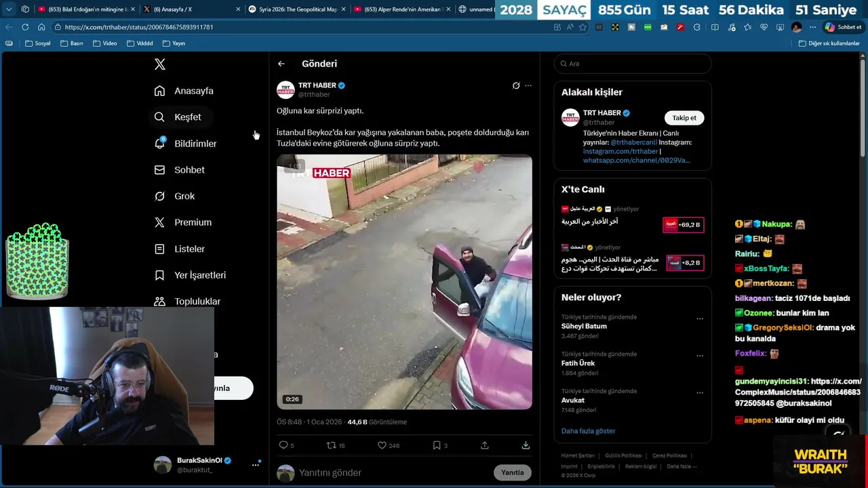
Task: Click the X logo in sidebar
Action: [160, 64]
